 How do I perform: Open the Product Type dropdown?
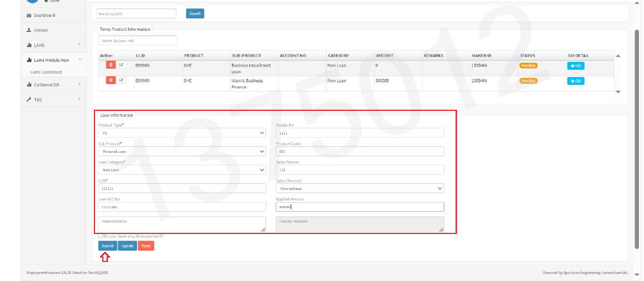182,133
